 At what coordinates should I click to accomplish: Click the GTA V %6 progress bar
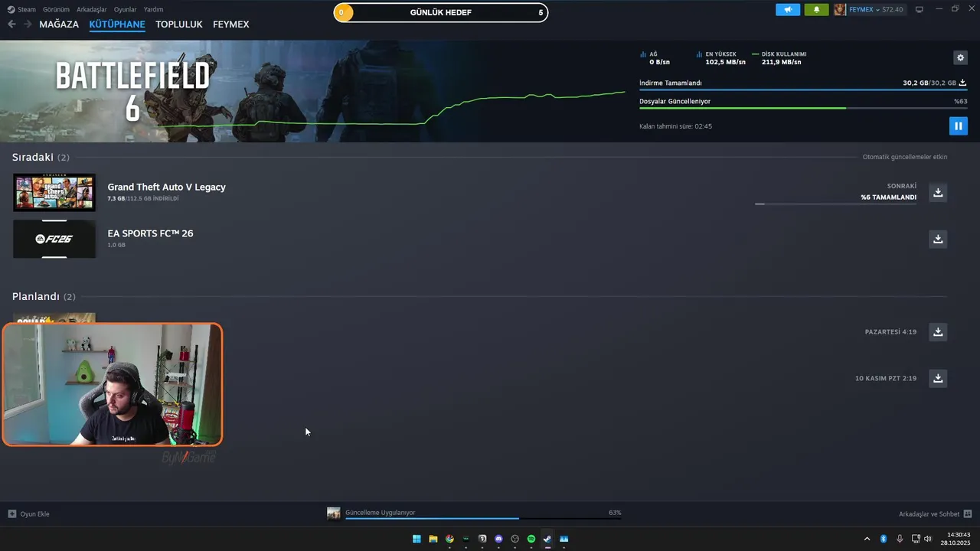(x=835, y=204)
